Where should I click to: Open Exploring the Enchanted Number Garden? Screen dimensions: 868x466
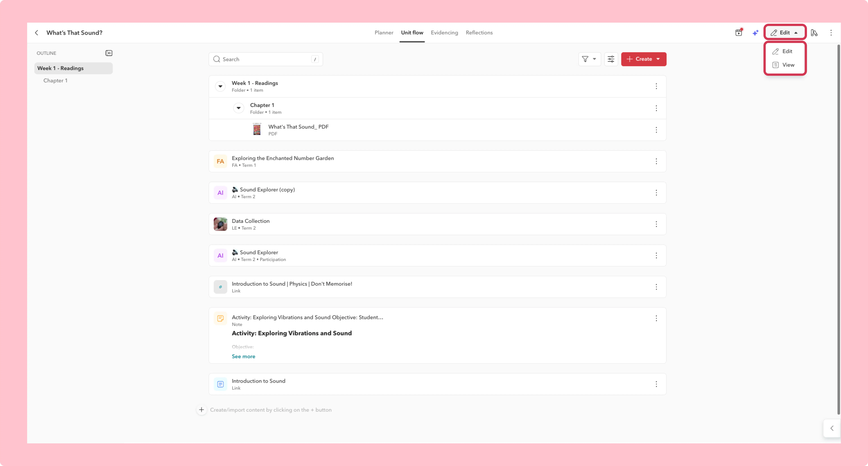click(x=283, y=158)
